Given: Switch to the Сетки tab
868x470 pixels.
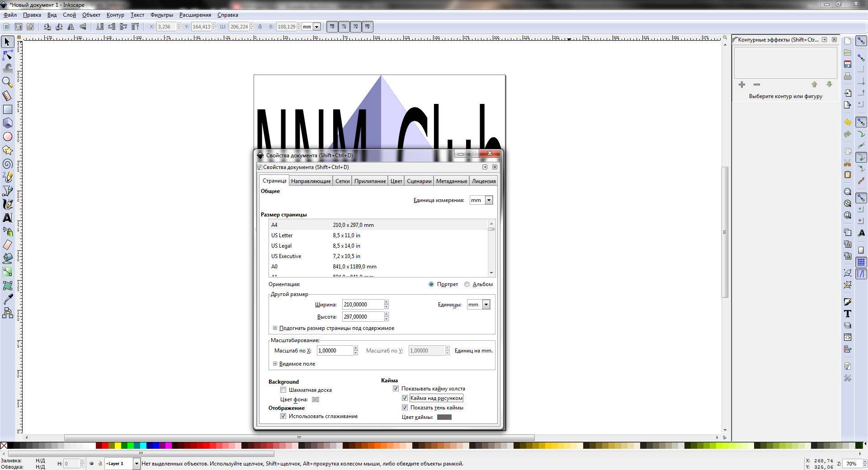Looking at the screenshot, I should pos(342,181).
